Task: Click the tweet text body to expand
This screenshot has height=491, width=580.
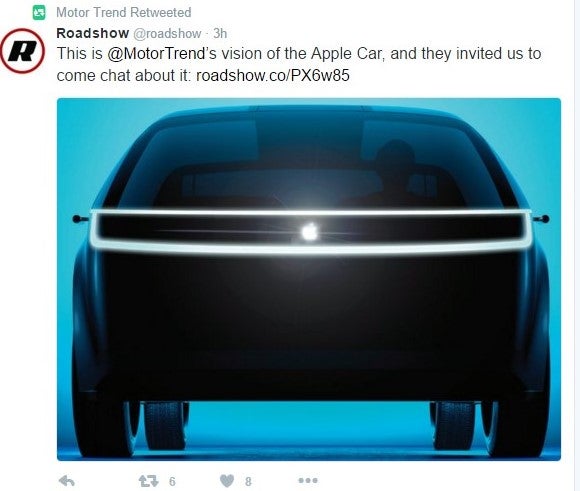Action: [299, 64]
